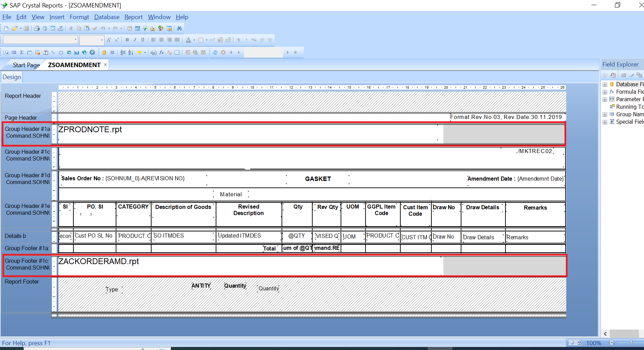644x350 pixels.
Task: Expand Group Name Fields in Field Explorer
Action: [605, 115]
